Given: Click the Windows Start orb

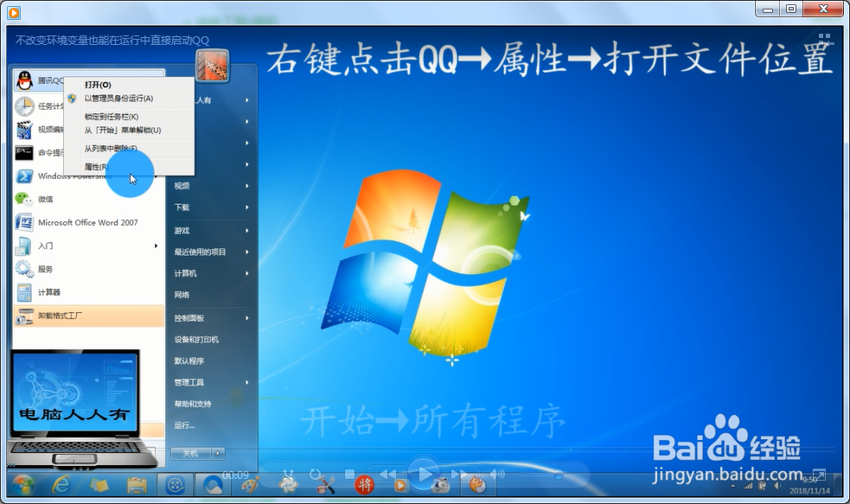Looking at the screenshot, I should [x=23, y=484].
